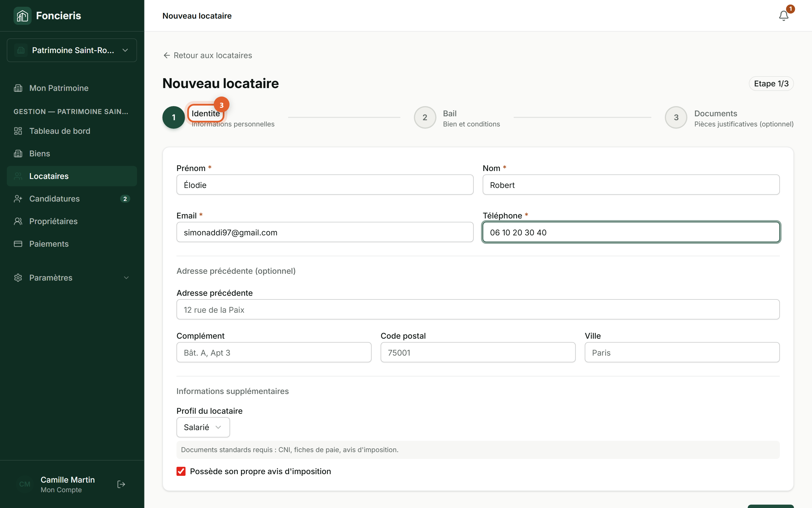This screenshot has width=812, height=508.
Task: Open Paiements page
Action: pos(72,244)
